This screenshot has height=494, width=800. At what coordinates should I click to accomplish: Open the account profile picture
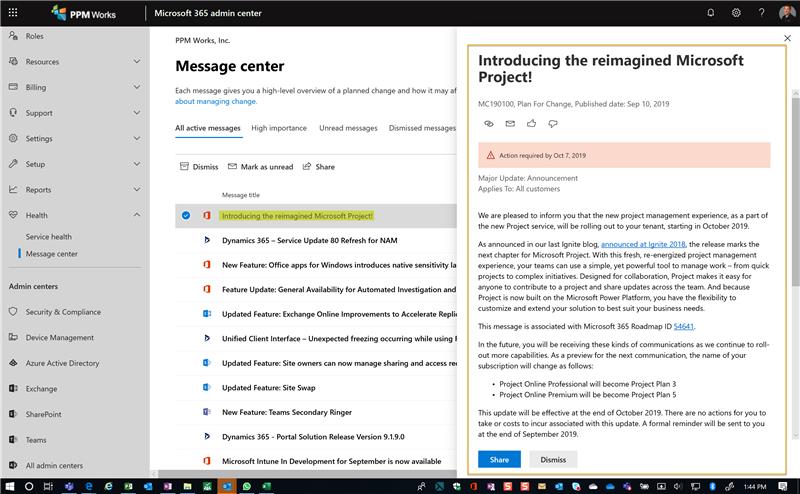[x=787, y=13]
